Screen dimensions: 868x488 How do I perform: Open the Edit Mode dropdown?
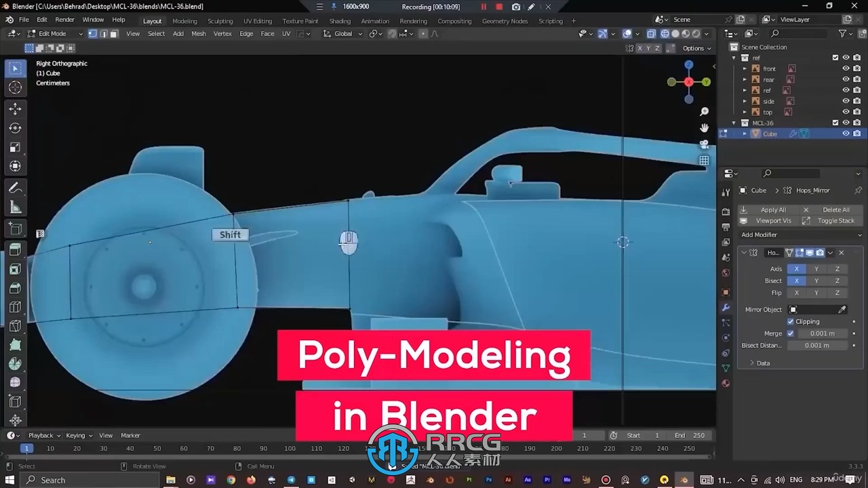[55, 33]
